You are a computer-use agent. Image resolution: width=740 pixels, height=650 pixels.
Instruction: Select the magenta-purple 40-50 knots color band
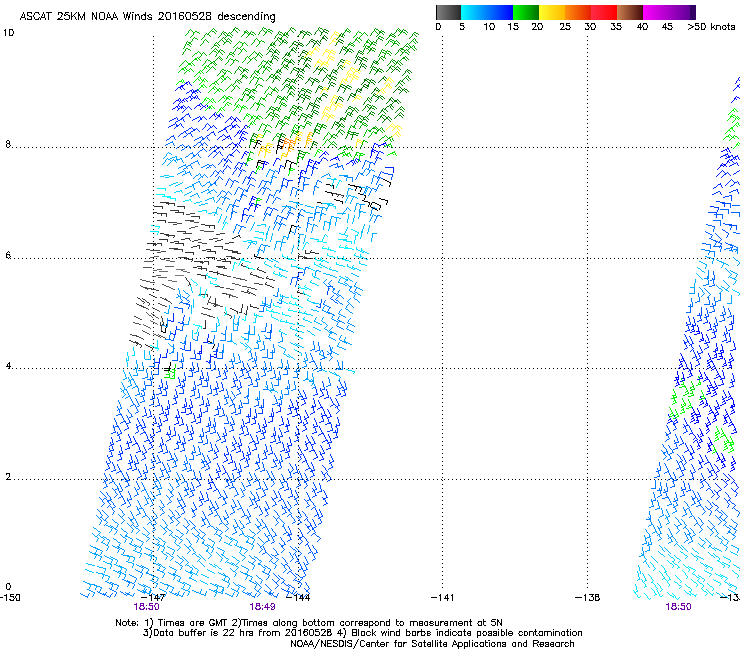pyautogui.click(x=669, y=12)
